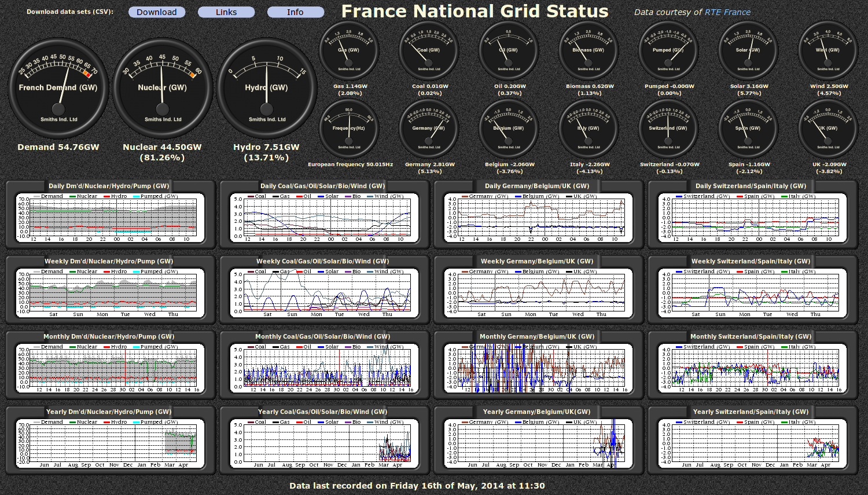Click the 'Solar 3.16GW' value

pyautogui.click(x=749, y=86)
